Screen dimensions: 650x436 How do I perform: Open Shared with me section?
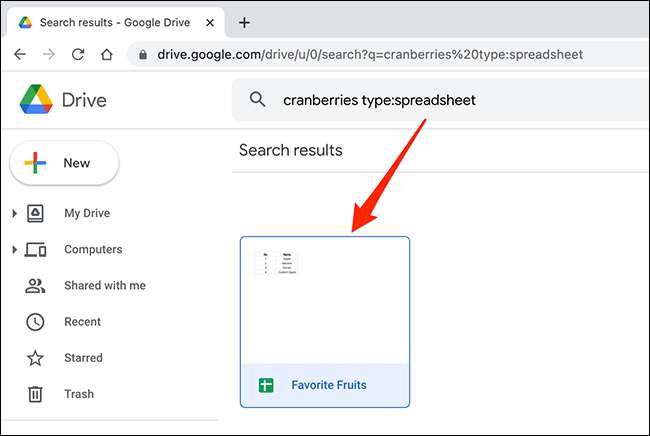[104, 286]
